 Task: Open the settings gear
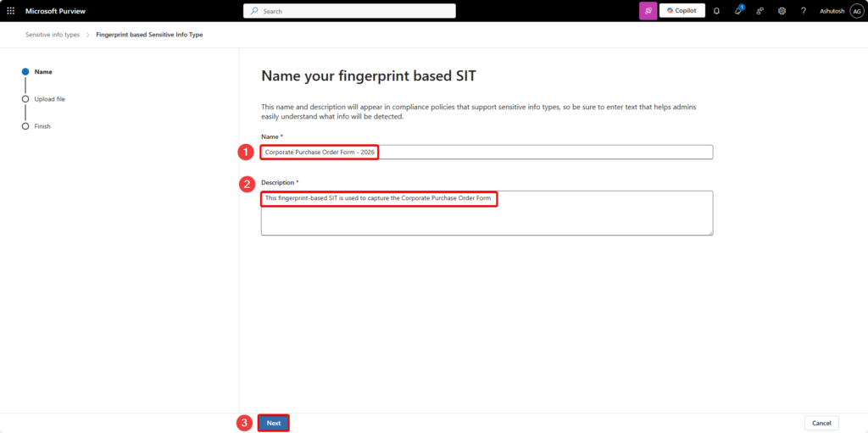point(782,11)
